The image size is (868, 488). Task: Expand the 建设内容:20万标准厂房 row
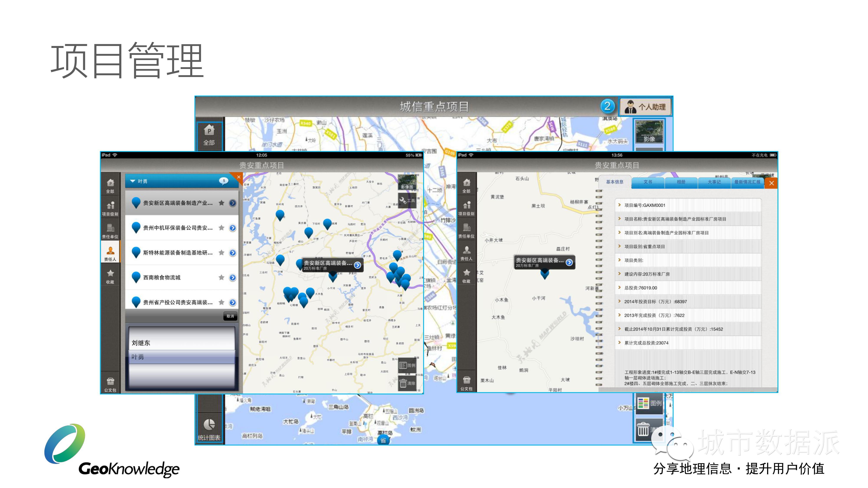pos(688,274)
